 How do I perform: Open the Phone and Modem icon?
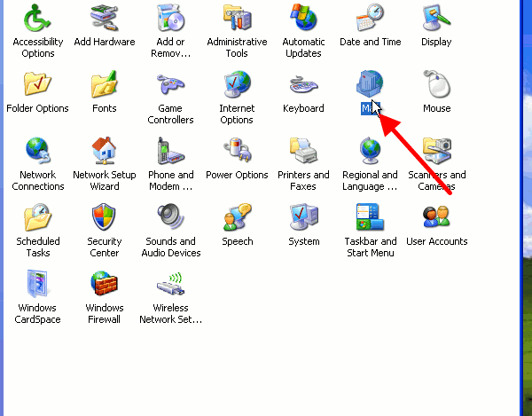[x=170, y=150]
